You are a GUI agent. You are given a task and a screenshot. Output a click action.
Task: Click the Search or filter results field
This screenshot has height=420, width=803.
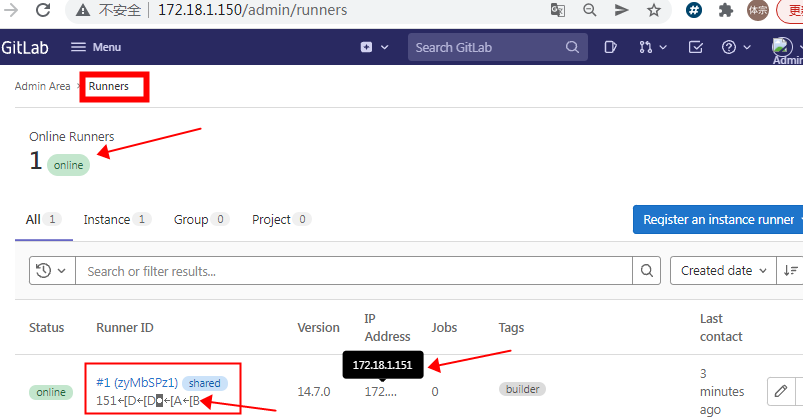[354, 270]
